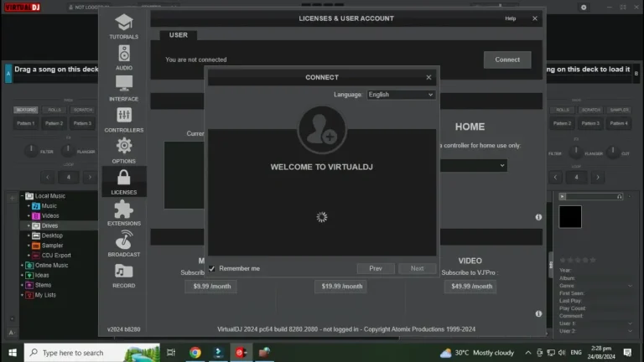The image size is (644, 362).
Task: Open the Options gear section
Action: (123, 151)
